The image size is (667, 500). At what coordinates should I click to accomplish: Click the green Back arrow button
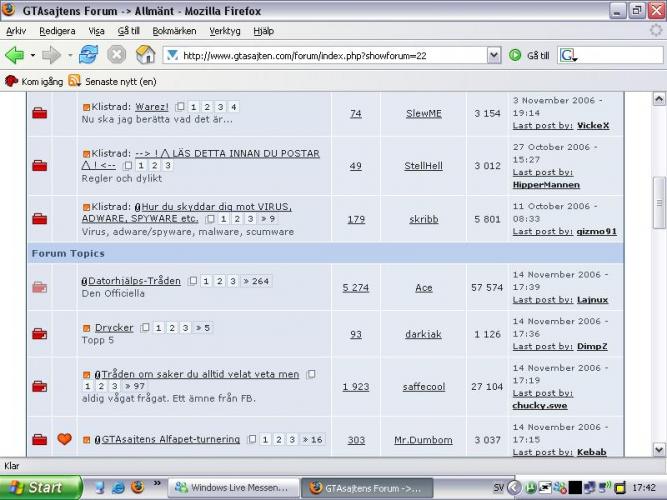coord(17,55)
